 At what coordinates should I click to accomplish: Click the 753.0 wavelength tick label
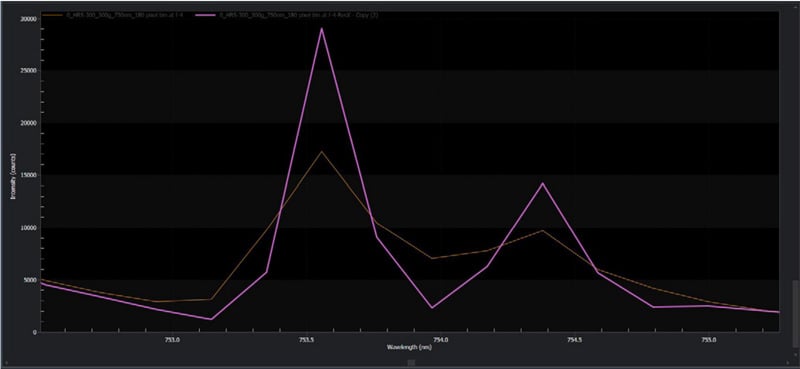pos(172,340)
